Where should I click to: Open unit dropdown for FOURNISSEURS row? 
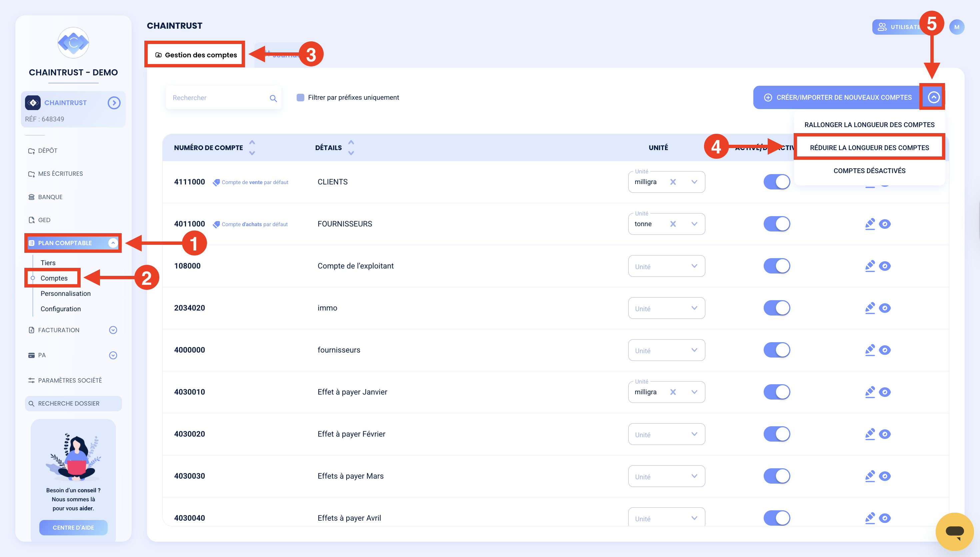pyautogui.click(x=694, y=224)
